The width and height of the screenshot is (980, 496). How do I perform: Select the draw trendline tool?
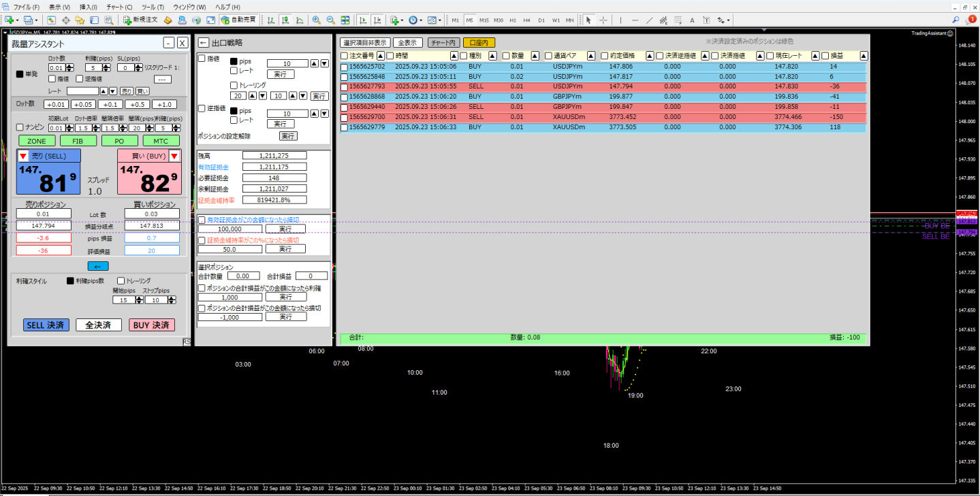tap(650, 20)
